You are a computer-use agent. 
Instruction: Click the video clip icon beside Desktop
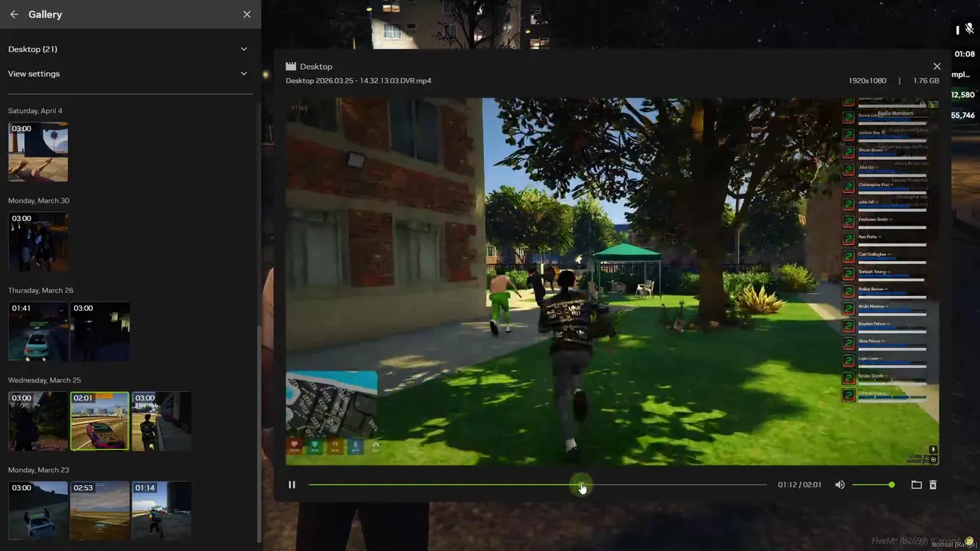291,67
